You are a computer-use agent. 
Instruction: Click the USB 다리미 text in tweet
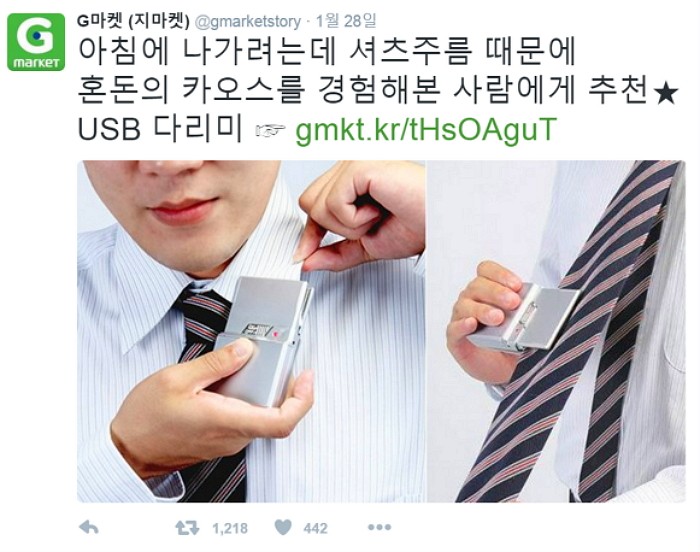click(x=160, y=129)
